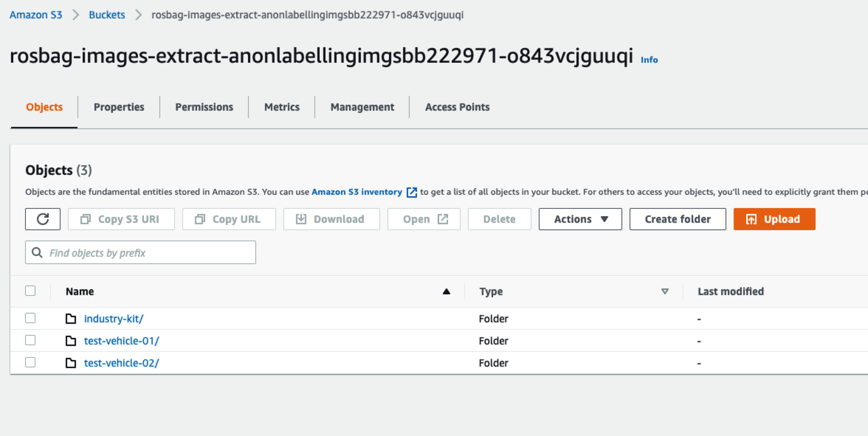
Task: Click the folder icon beside test-vehicle-01/
Action: pyautogui.click(x=71, y=341)
